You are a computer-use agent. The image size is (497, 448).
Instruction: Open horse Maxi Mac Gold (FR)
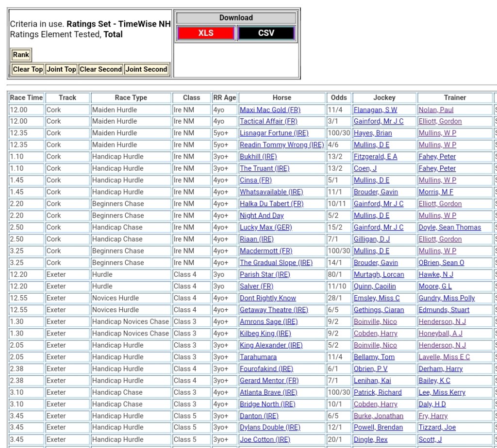coord(270,110)
